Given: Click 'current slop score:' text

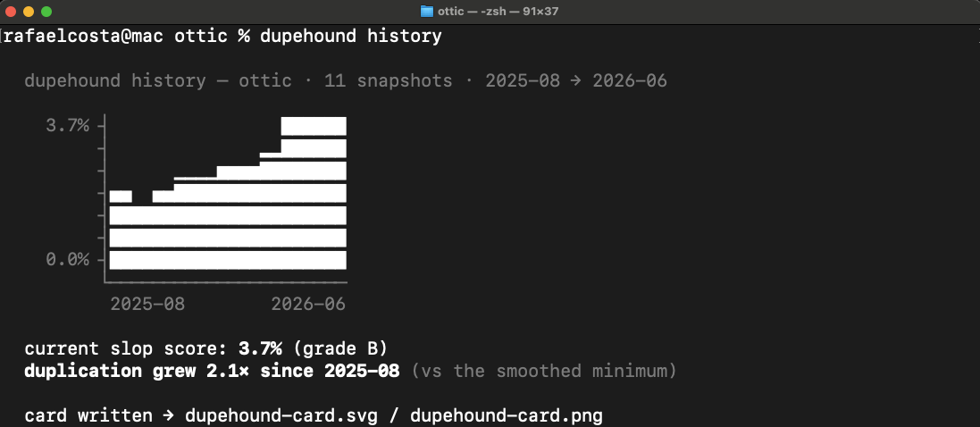Looking at the screenshot, I should (126, 349).
